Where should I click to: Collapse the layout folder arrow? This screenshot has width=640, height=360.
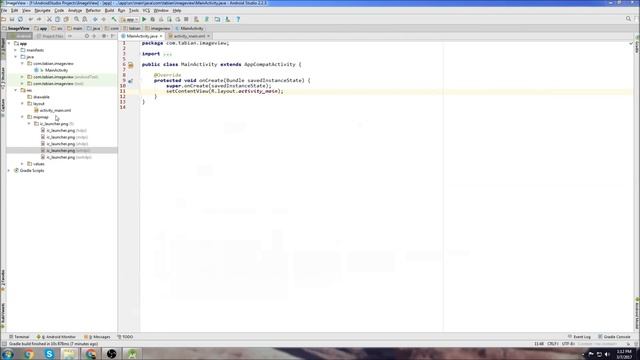tap(22, 104)
